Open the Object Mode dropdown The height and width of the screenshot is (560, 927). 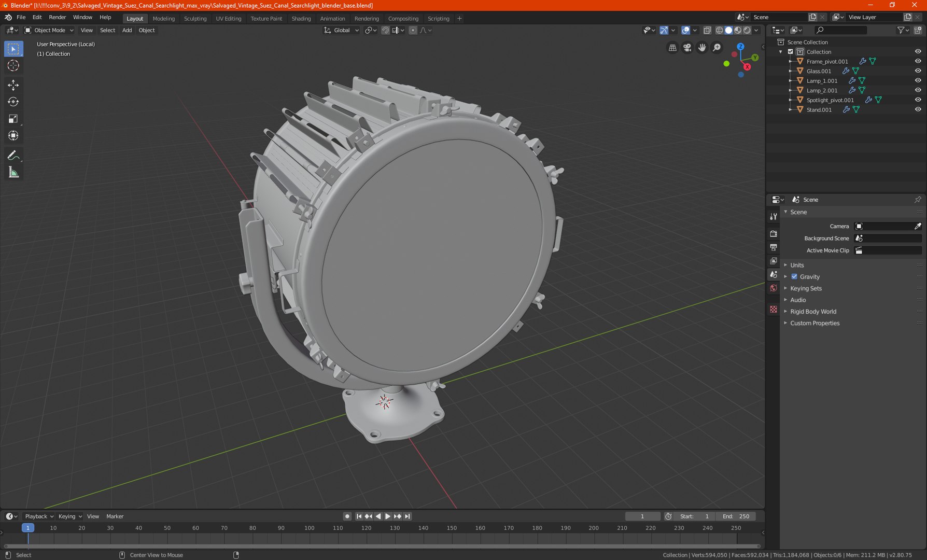[49, 30]
